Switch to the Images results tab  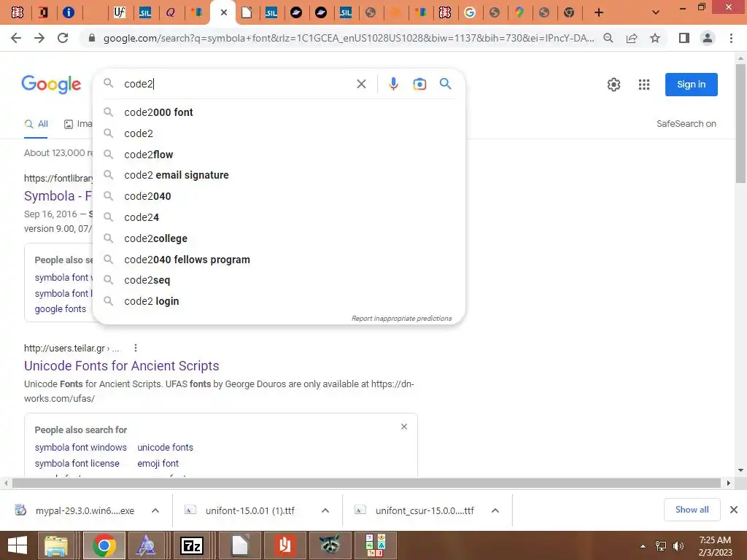click(78, 124)
